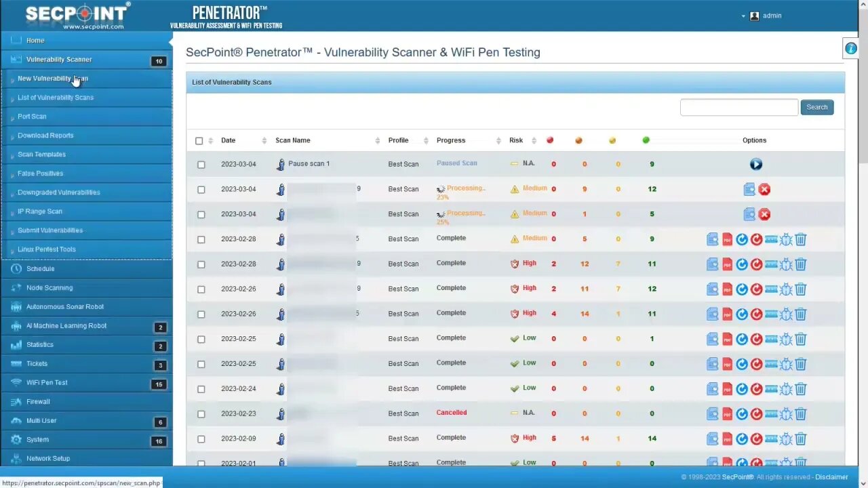PDF icon in the 2023-02-09 scan row
The width and height of the screenshot is (868, 488).
[x=727, y=439]
